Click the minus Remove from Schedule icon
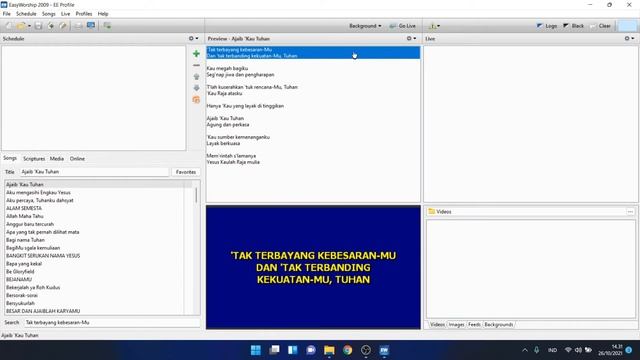The height and width of the screenshot is (360, 640). pyautogui.click(x=196, y=65)
